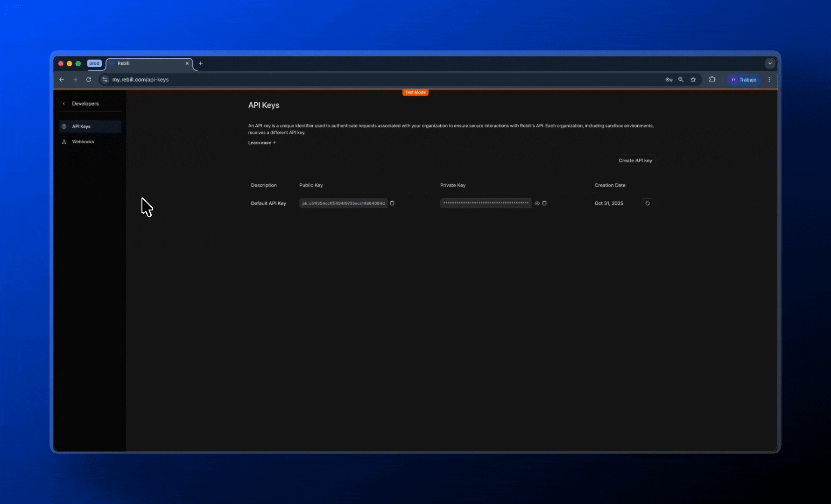
Task: Open the Trabajo profile menu
Action: [744, 80]
